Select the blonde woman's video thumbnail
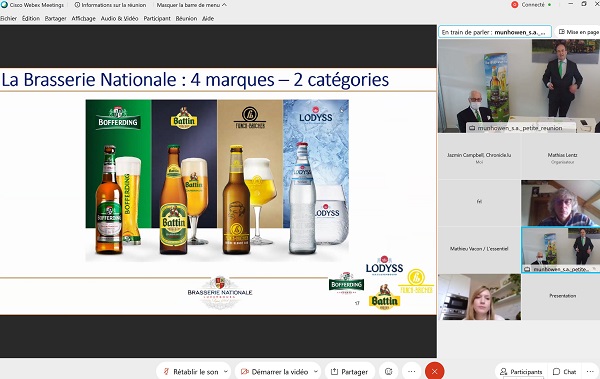This screenshot has height=379, width=600. pos(479,297)
